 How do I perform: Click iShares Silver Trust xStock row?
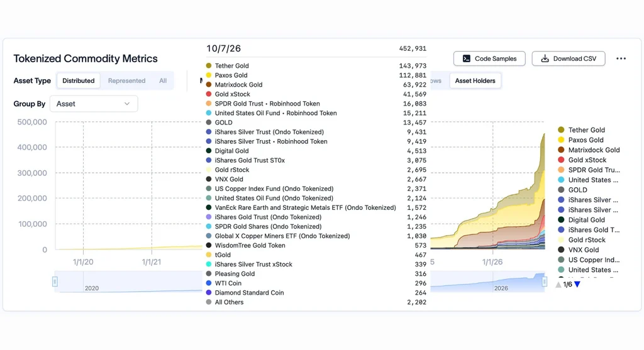(x=316, y=264)
